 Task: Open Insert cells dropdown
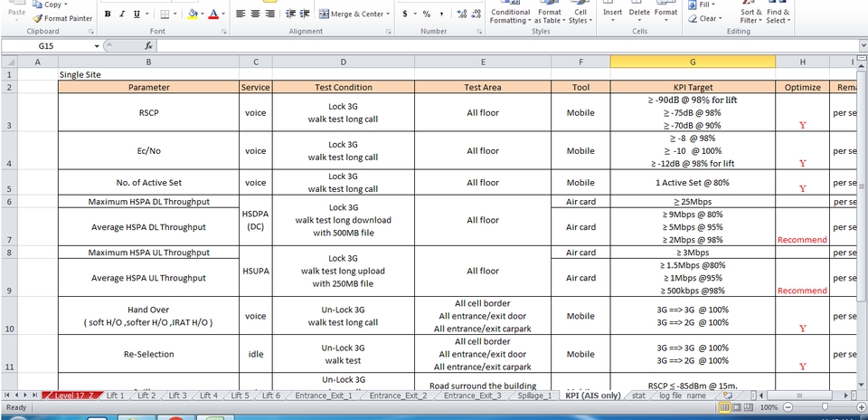click(x=612, y=16)
